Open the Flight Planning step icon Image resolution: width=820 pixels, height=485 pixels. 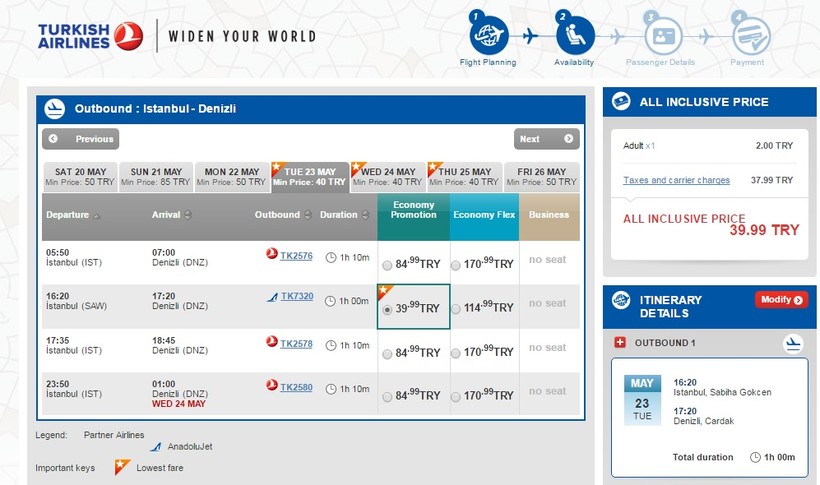[x=488, y=35]
